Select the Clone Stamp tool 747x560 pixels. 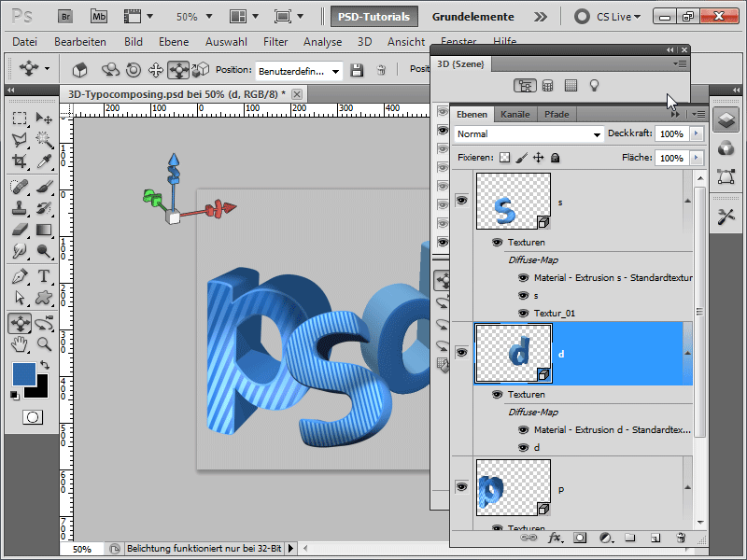tap(20, 208)
